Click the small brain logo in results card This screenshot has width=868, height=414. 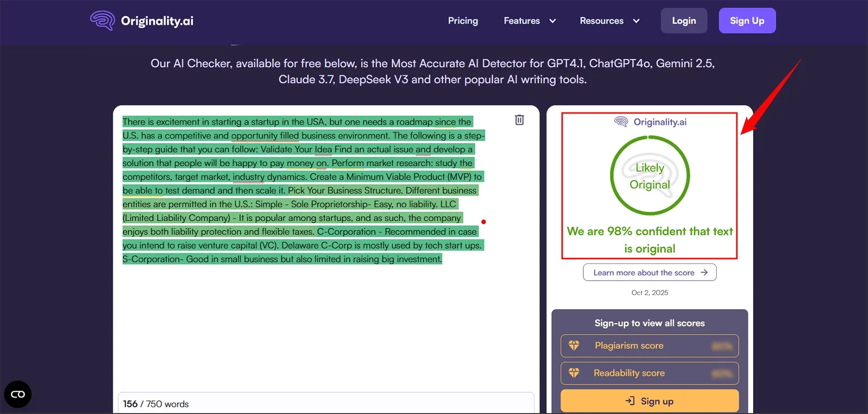coord(621,122)
